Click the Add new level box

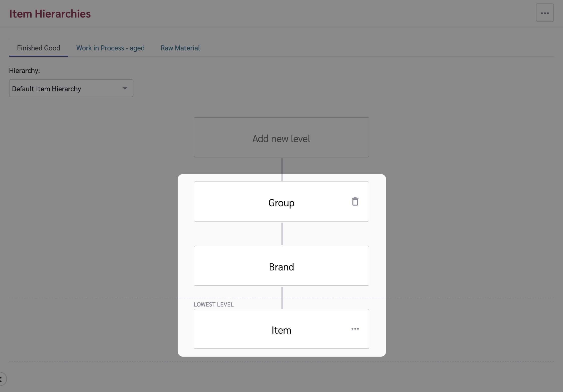pos(281,138)
